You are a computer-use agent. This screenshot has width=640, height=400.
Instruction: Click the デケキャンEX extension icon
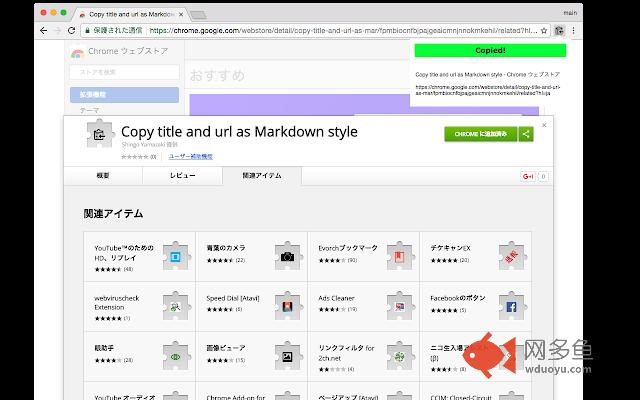click(512, 256)
